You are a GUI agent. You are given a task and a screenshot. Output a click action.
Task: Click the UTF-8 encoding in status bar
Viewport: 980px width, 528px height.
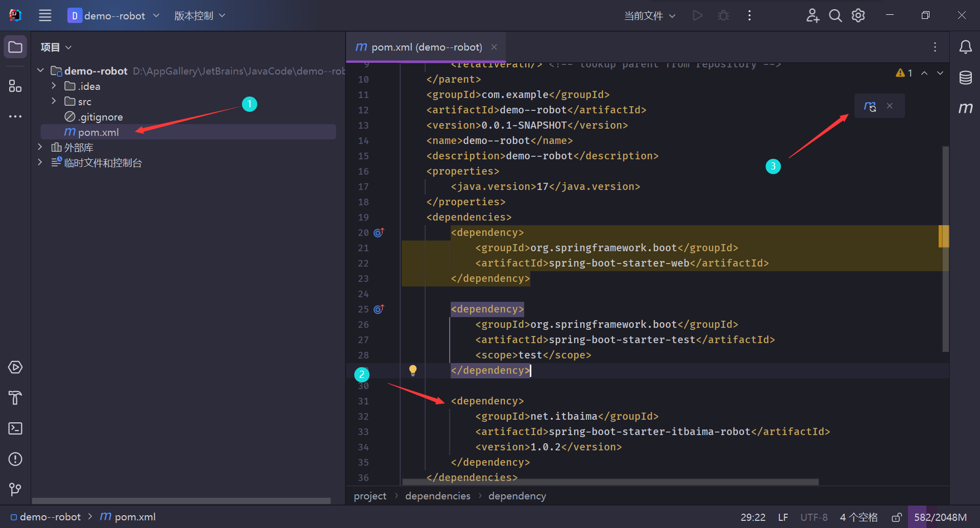pos(814,517)
